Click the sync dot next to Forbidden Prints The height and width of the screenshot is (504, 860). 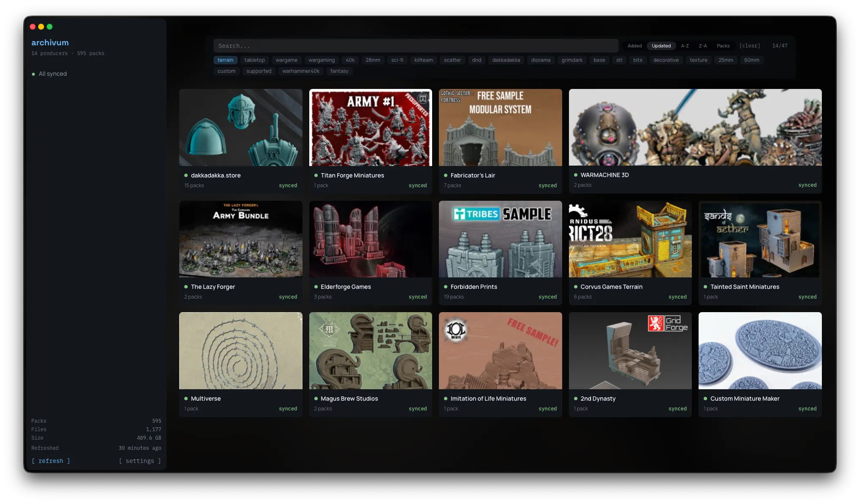(446, 287)
